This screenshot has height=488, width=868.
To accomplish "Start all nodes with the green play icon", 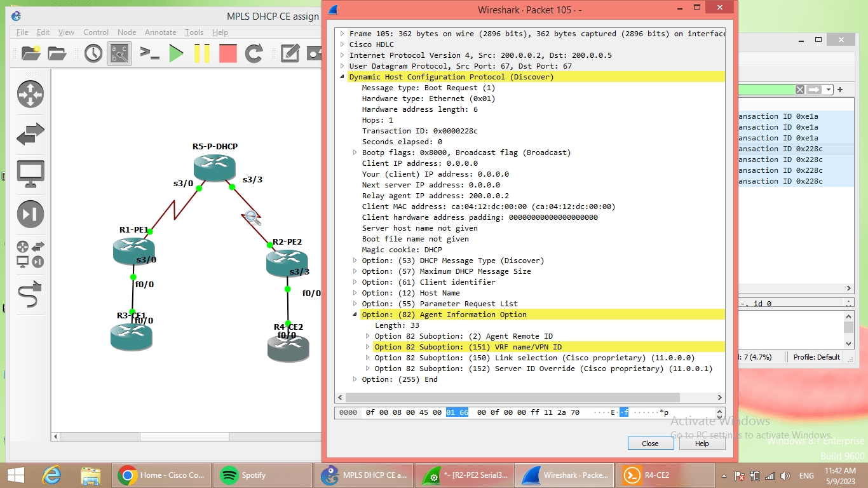I will 177,54.
